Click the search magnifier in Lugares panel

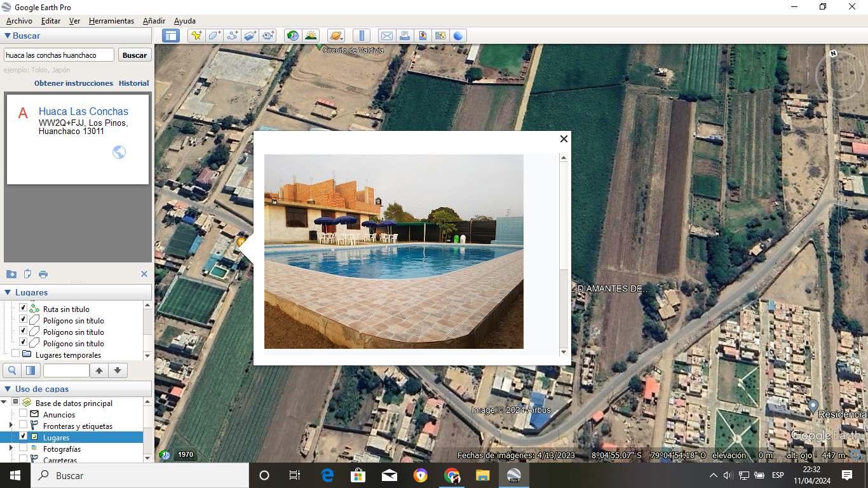11,370
